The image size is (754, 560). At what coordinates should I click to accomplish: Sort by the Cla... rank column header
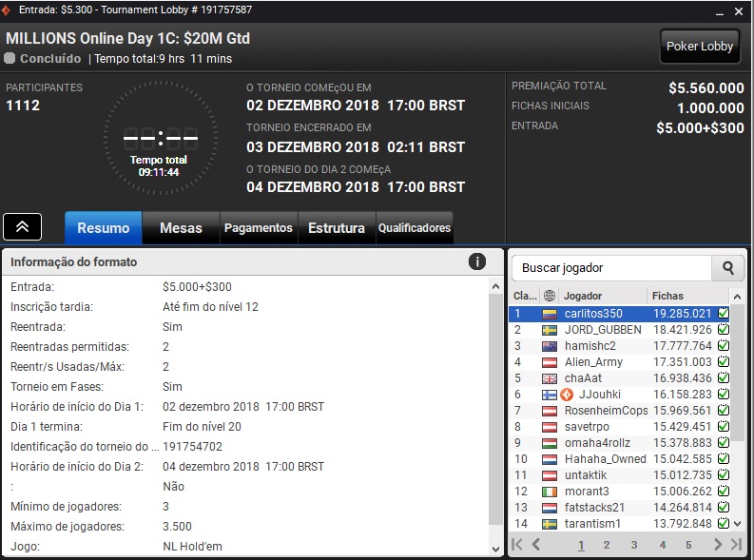pyautogui.click(x=525, y=296)
